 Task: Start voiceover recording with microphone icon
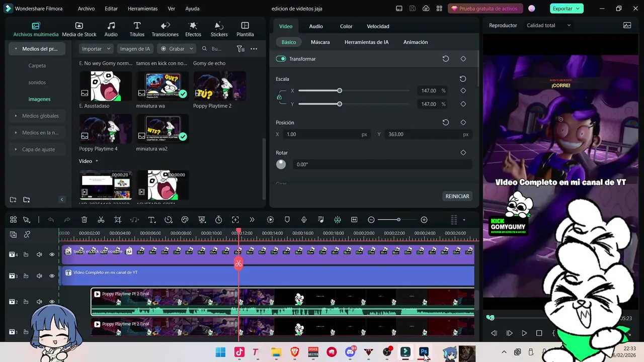[304, 220]
